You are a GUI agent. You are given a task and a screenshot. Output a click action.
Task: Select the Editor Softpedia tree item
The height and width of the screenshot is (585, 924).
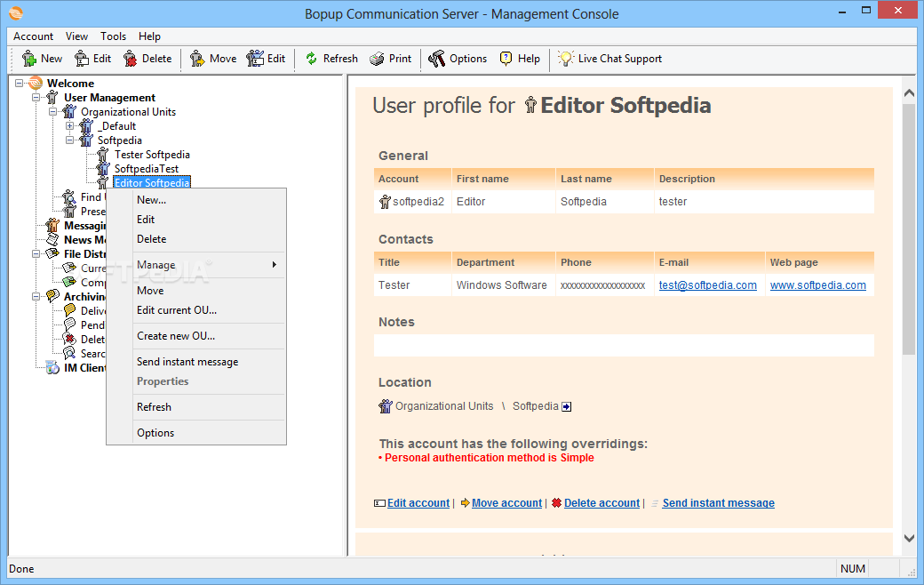(x=152, y=183)
